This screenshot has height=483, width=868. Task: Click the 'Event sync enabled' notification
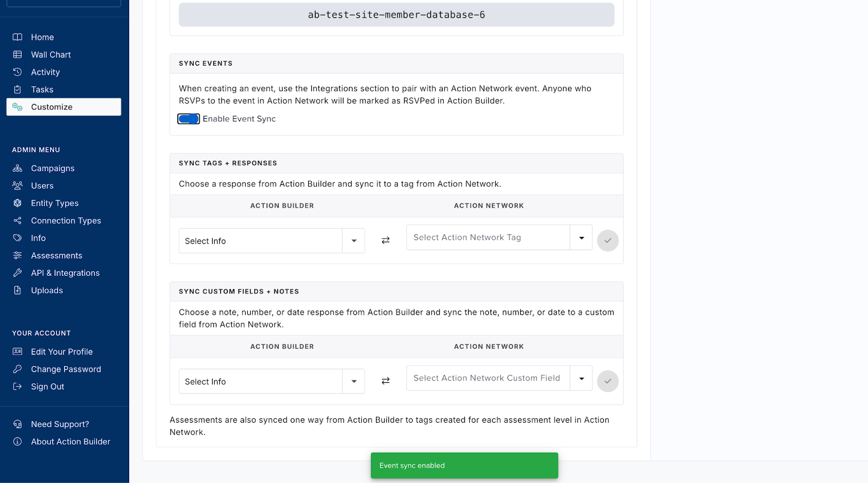[464, 466]
